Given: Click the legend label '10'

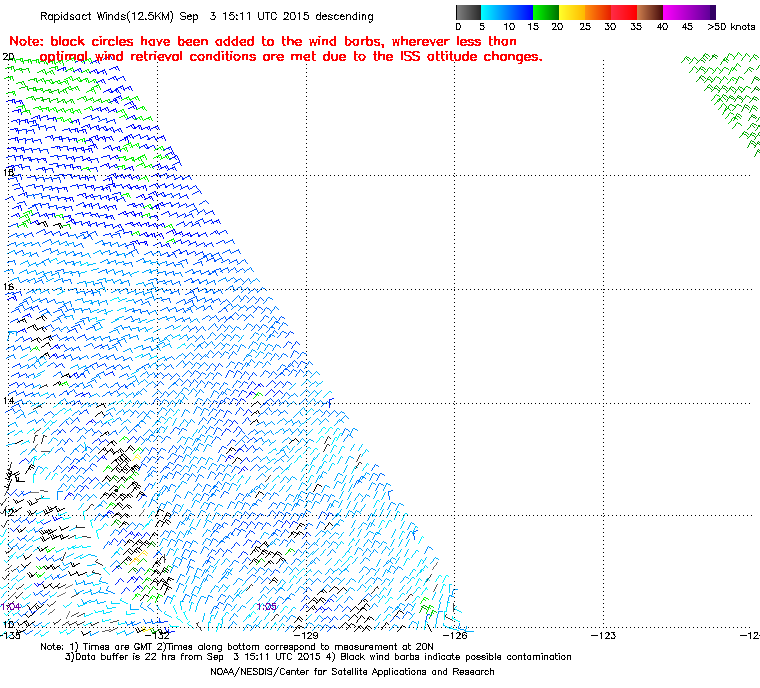Looking at the screenshot, I should click(509, 27).
